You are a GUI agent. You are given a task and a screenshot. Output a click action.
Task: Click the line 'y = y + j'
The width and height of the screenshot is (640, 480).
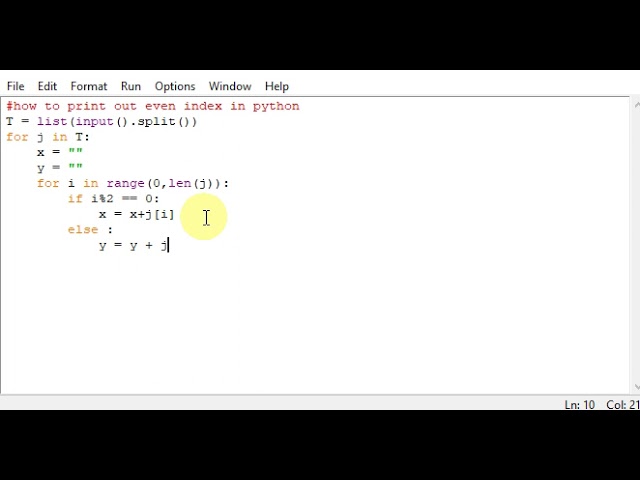pyautogui.click(x=133, y=246)
